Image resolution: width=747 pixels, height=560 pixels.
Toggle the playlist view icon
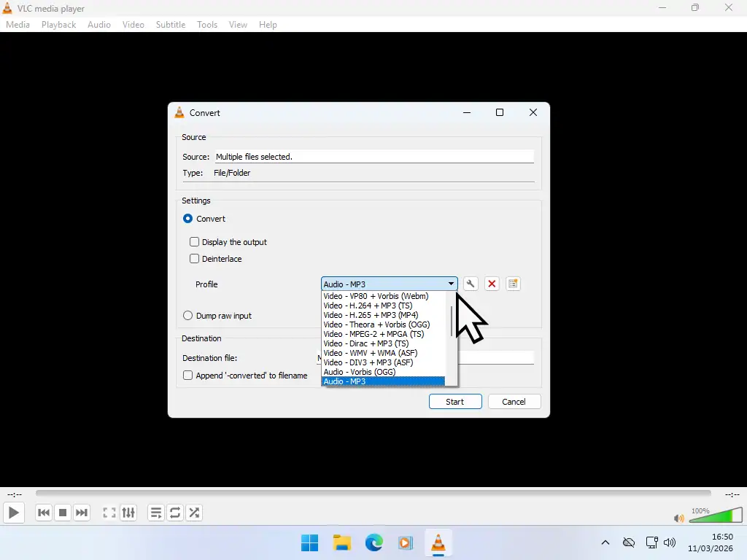(155, 513)
